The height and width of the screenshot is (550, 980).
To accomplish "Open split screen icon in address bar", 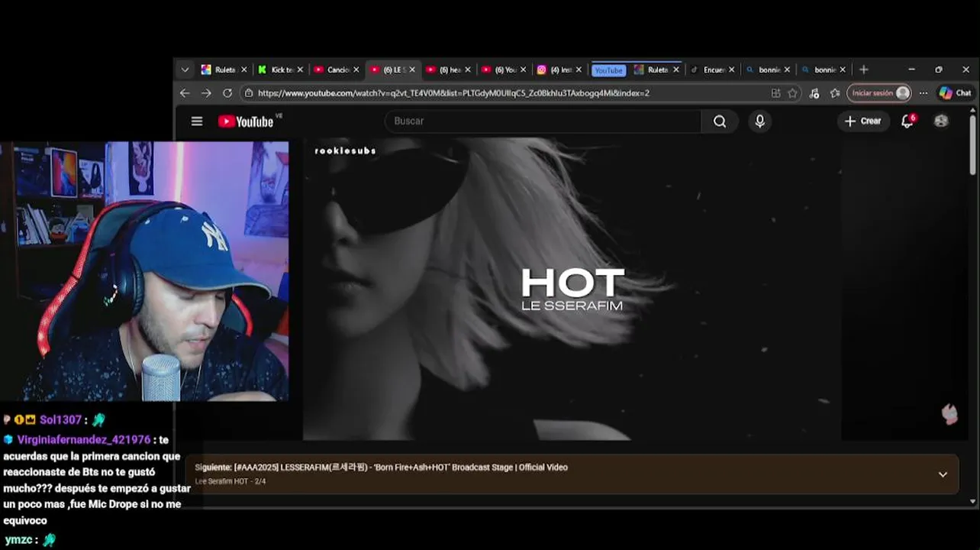I will (775, 93).
